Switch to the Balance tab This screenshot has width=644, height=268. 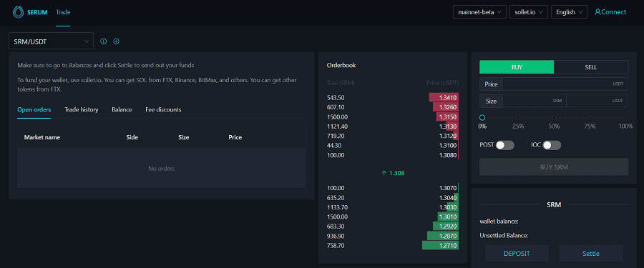(122, 109)
